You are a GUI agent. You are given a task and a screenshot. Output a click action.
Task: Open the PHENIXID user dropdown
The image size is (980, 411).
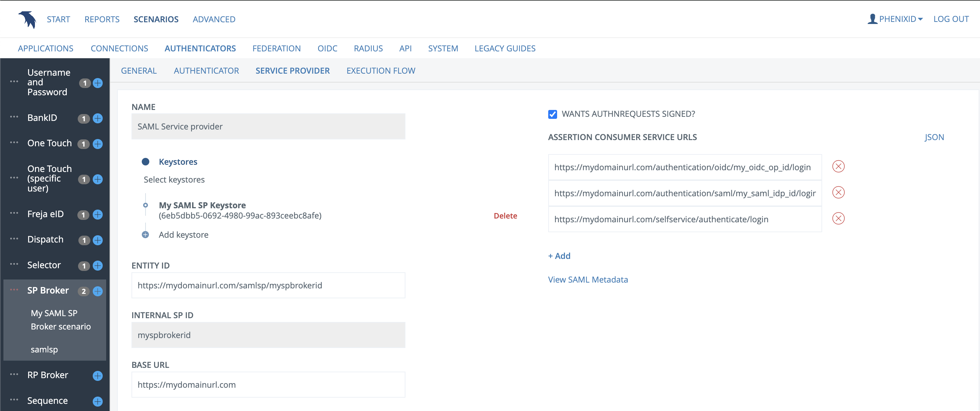click(901, 19)
